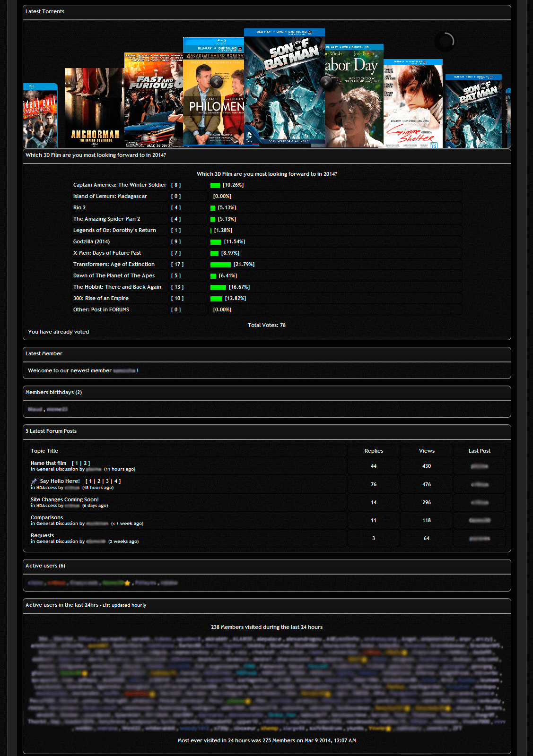Click the Other: Post in FORUMS option
This screenshot has height=756, width=533.
[101, 309]
